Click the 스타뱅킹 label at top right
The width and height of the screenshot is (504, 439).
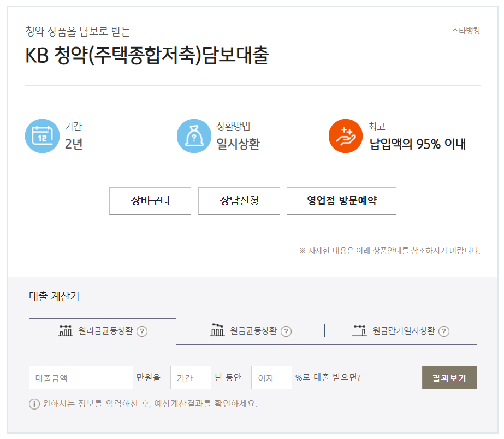coord(466,31)
